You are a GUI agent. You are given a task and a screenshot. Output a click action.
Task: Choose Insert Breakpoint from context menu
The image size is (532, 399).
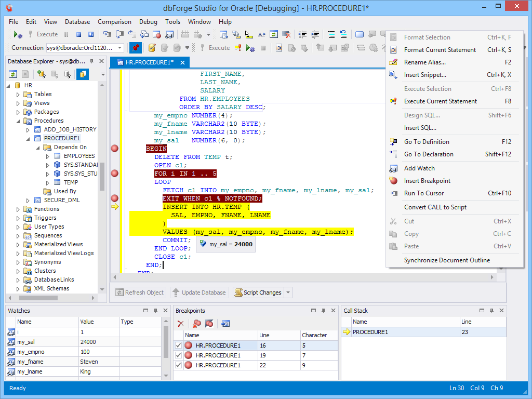(455, 181)
